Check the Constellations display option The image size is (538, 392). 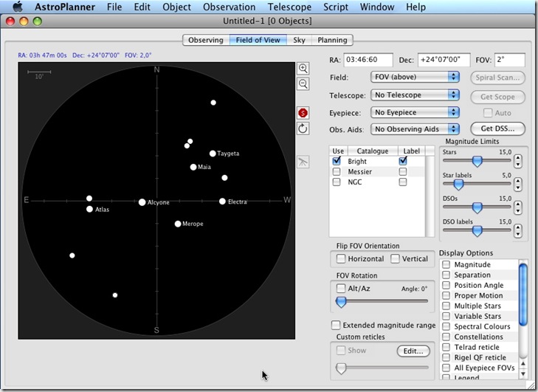click(446, 337)
